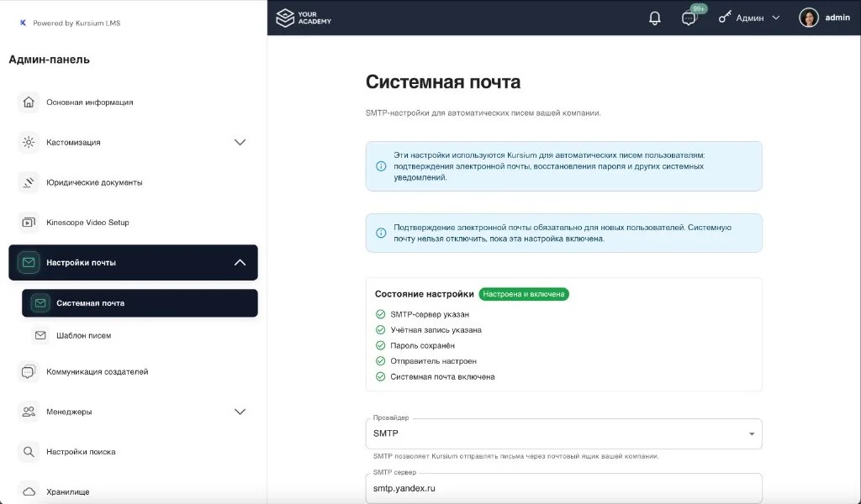861x504 pixels.
Task: Click SMTP-настройки для автоматических писем subtitle
Action: 483,113
